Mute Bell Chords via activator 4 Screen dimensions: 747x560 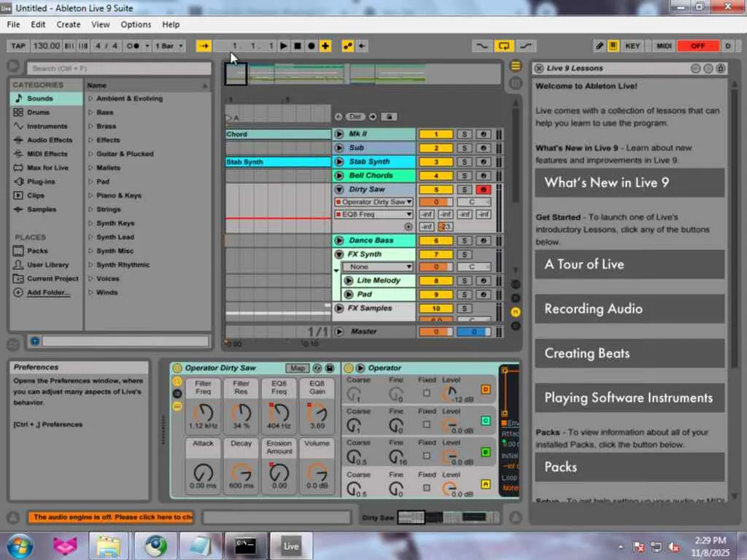(436, 176)
